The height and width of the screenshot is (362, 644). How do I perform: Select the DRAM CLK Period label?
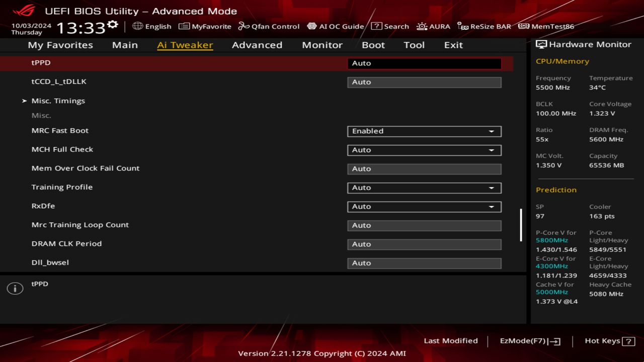pyautogui.click(x=66, y=244)
